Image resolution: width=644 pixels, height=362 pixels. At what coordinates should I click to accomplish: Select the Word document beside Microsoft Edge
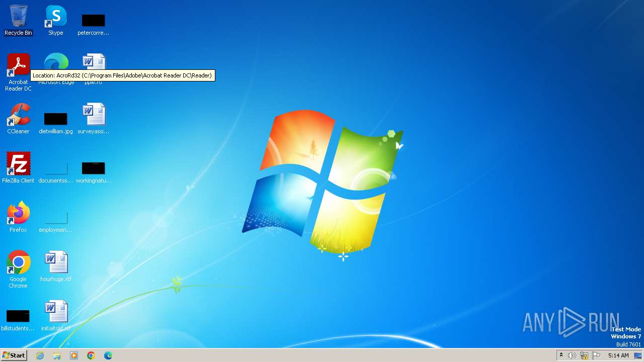(x=94, y=62)
